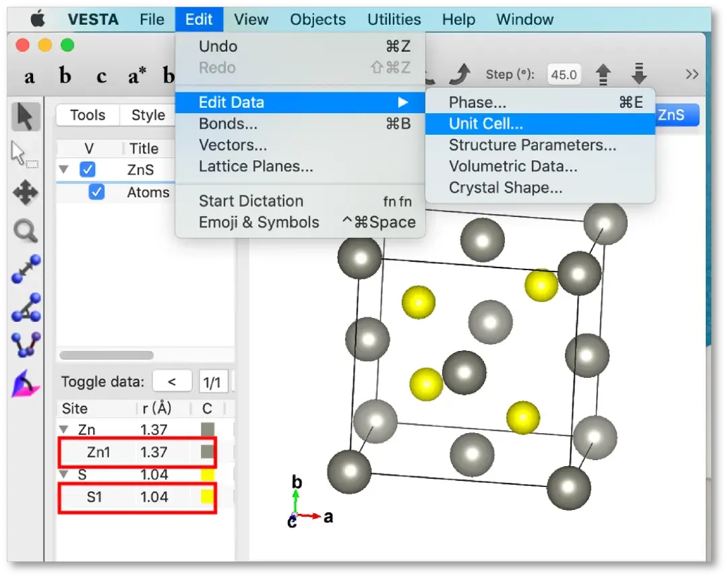Select the two-atom distance measurement tool

(26, 269)
